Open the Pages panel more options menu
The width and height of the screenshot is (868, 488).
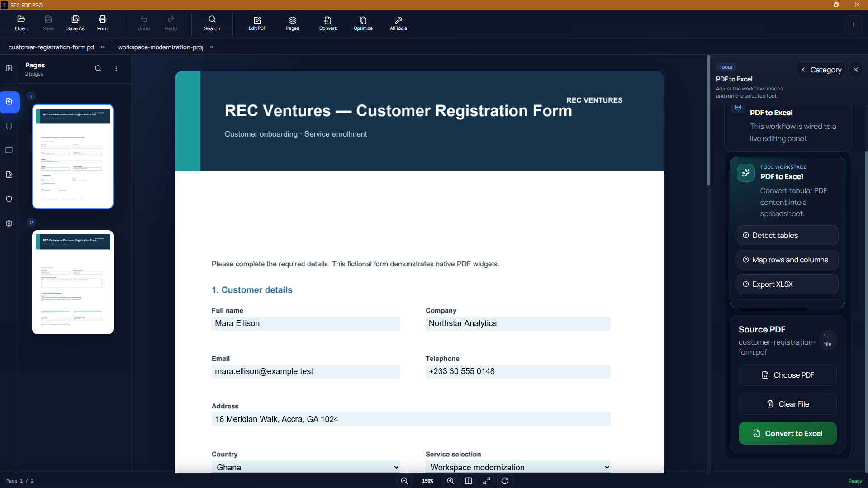pyautogui.click(x=116, y=68)
